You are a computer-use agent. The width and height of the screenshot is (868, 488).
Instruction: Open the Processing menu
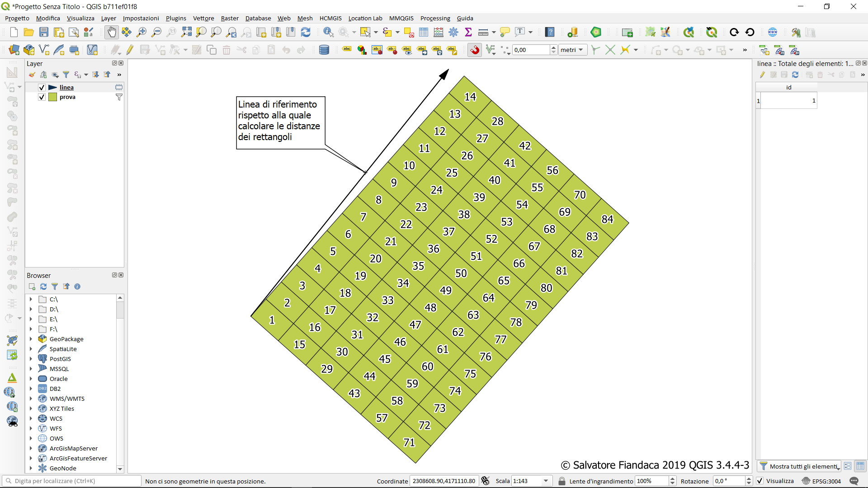click(435, 18)
